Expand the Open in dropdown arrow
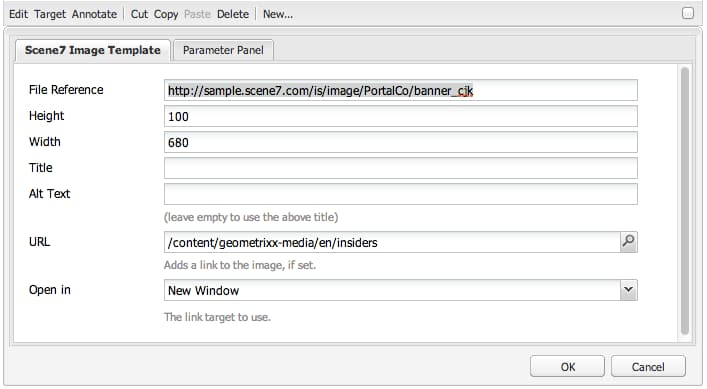The image size is (707, 389). tap(629, 290)
